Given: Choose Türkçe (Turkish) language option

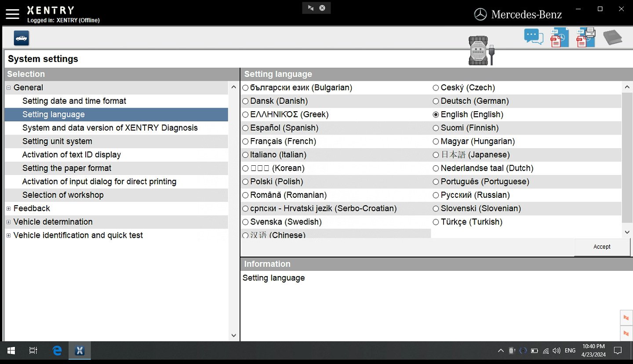Looking at the screenshot, I should (x=467, y=222).
